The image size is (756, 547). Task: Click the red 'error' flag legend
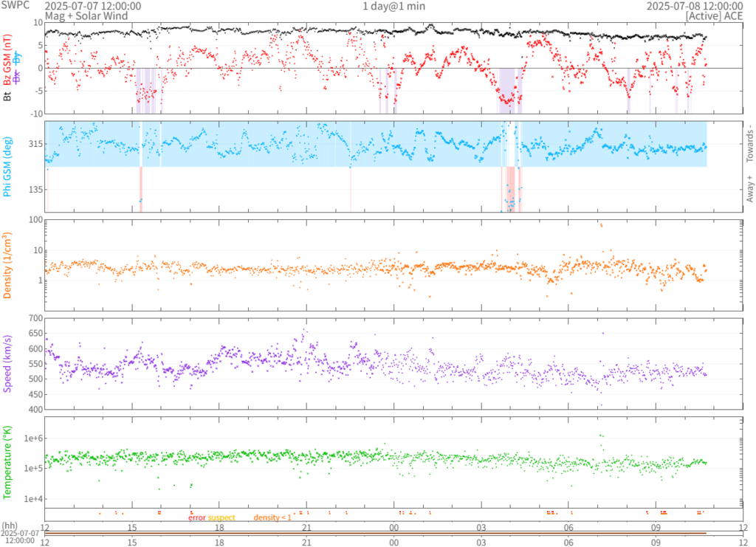pyautogui.click(x=197, y=518)
